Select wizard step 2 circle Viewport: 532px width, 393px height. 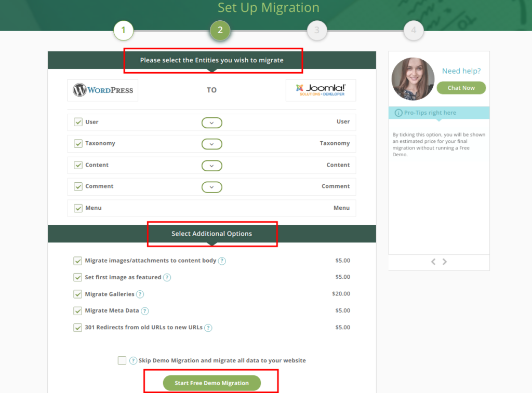tap(220, 30)
